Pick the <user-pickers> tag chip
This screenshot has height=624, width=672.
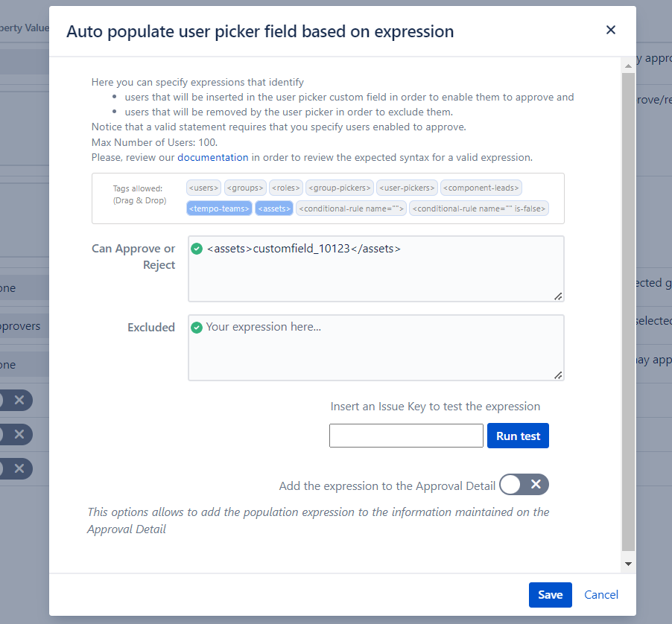407,188
